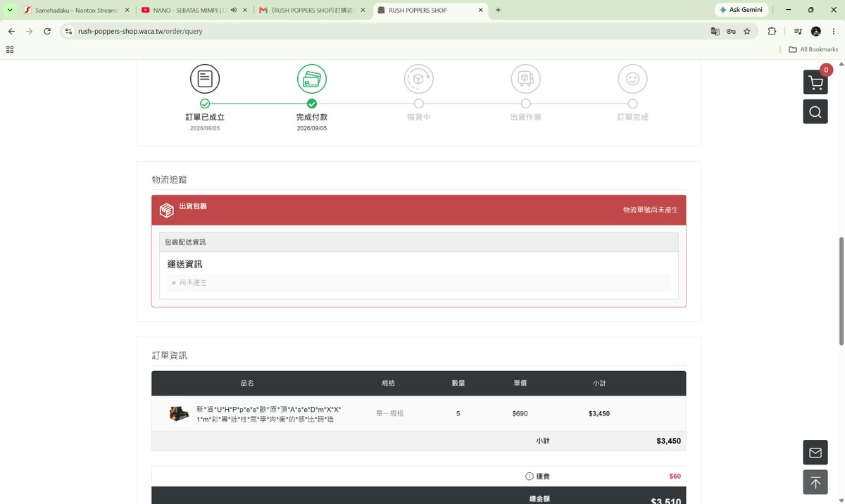Close the Samehadaku tab
Screen dimensions: 845x504
coord(127,10)
